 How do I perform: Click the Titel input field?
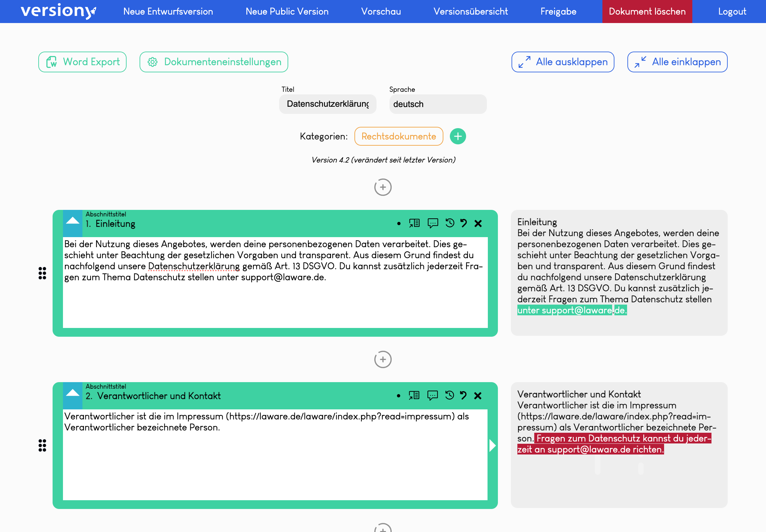328,104
